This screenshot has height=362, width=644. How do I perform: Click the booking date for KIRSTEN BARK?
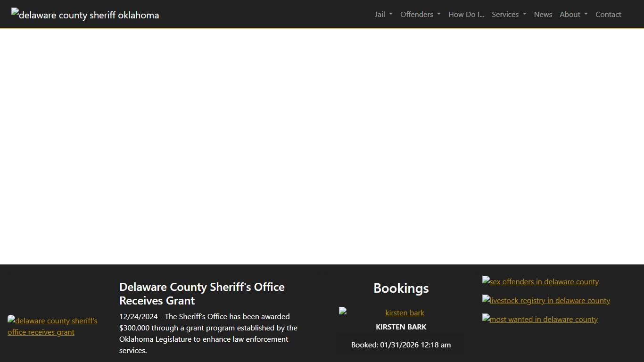click(401, 345)
